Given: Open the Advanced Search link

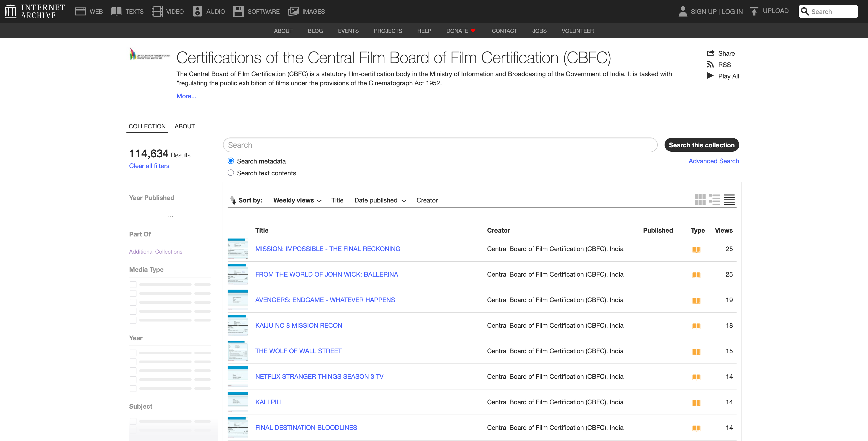Looking at the screenshot, I should [713, 161].
